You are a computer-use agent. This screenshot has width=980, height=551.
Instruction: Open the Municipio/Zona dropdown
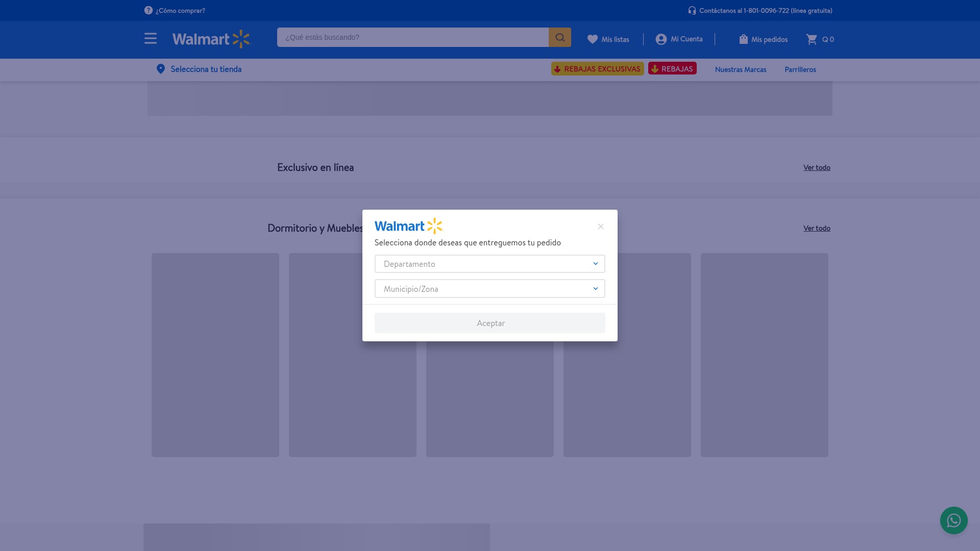490,289
